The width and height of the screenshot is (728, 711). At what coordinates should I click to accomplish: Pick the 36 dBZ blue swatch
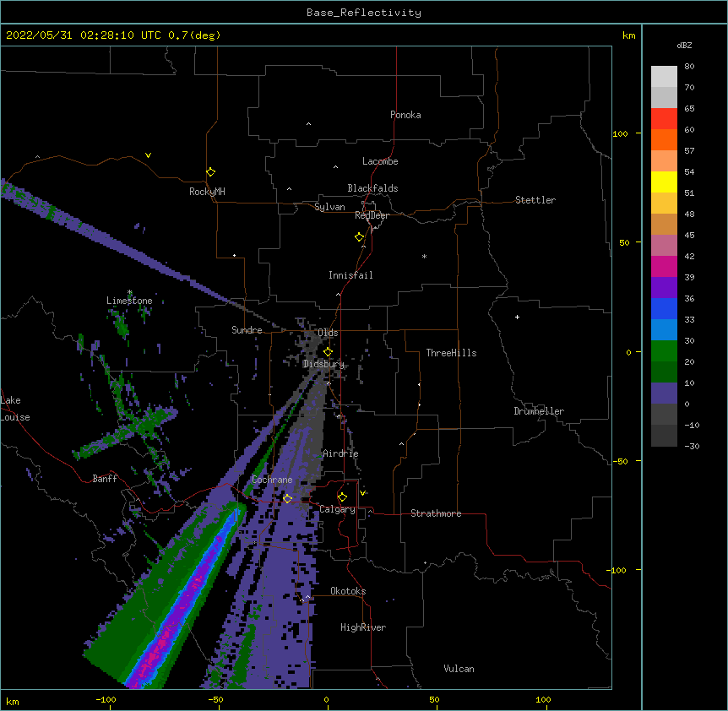pos(664,308)
